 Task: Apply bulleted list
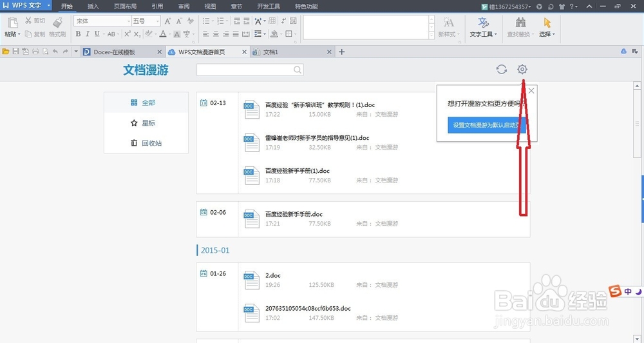206,21
